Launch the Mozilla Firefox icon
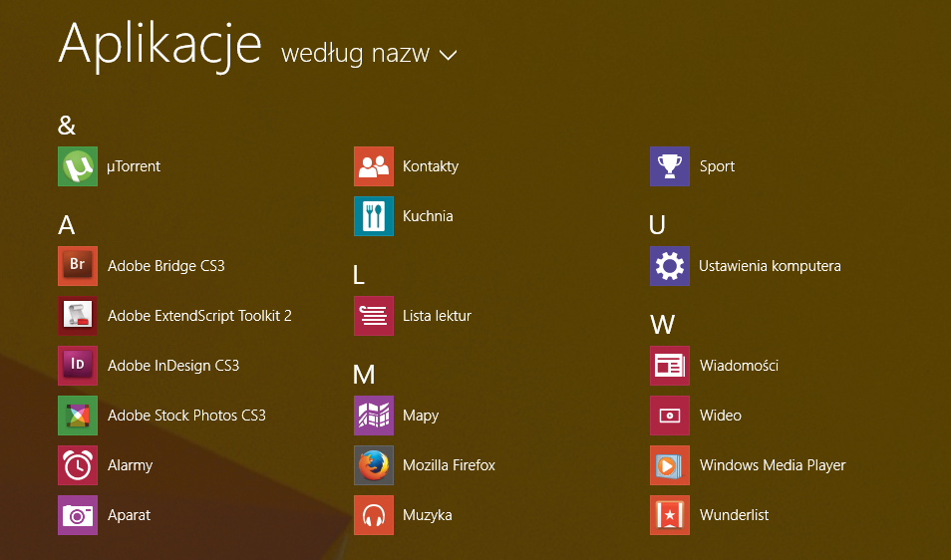This screenshot has width=951, height=560. coord(374,465)
